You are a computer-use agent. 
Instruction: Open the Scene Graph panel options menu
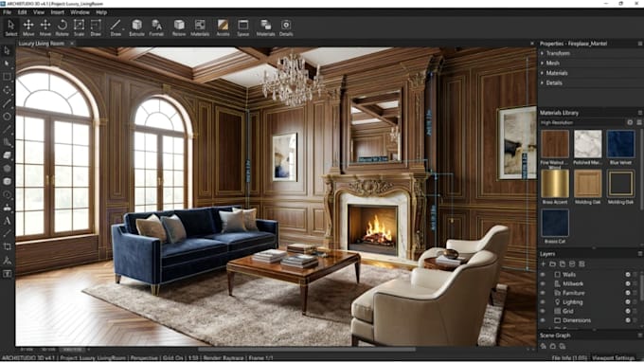coord(639,336)
